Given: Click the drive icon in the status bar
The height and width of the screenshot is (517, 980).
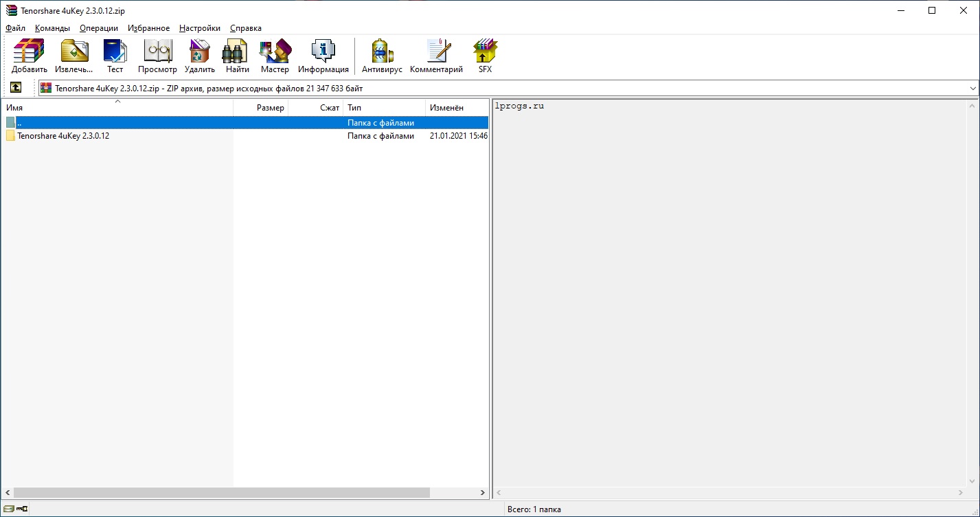Looking at the screenshot, I should click(8, 509).
